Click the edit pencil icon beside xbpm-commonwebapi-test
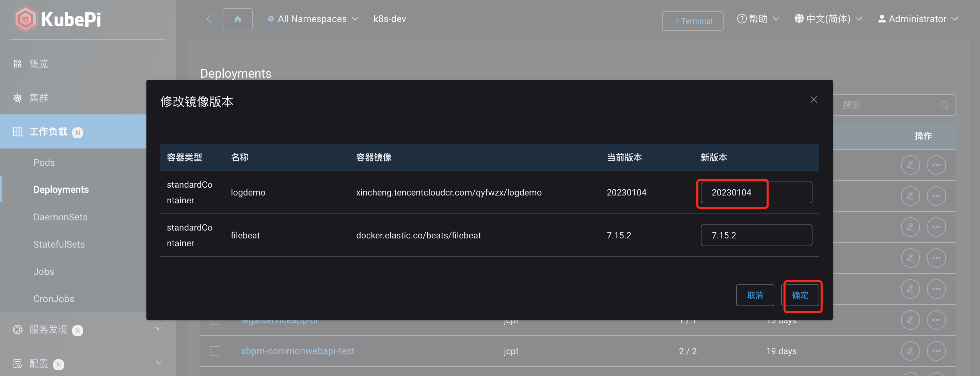 coord(911,351)
